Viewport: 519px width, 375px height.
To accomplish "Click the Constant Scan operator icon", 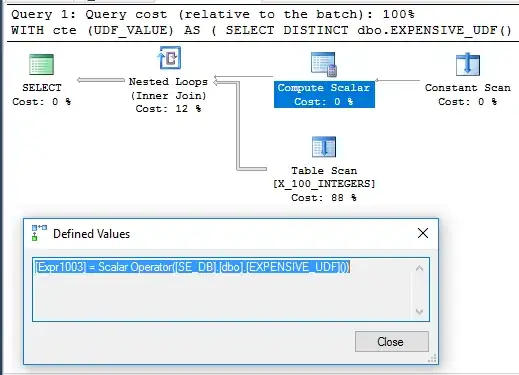I will point(468,64).
